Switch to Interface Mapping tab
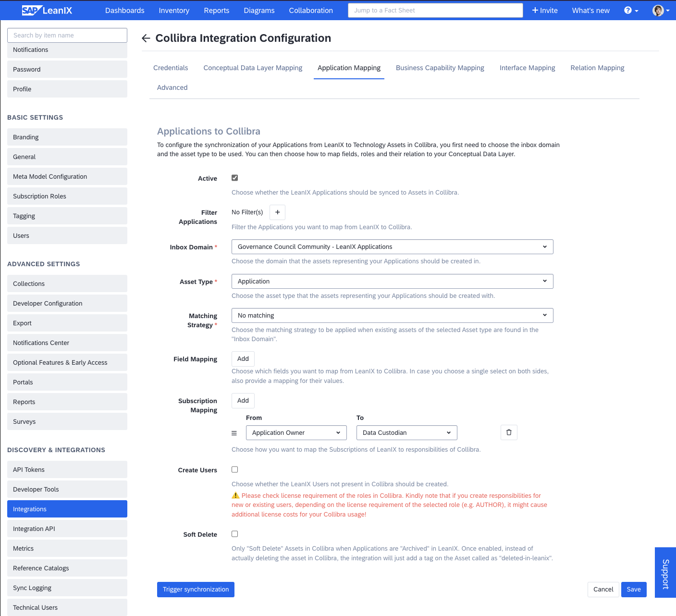 (527, 68)
